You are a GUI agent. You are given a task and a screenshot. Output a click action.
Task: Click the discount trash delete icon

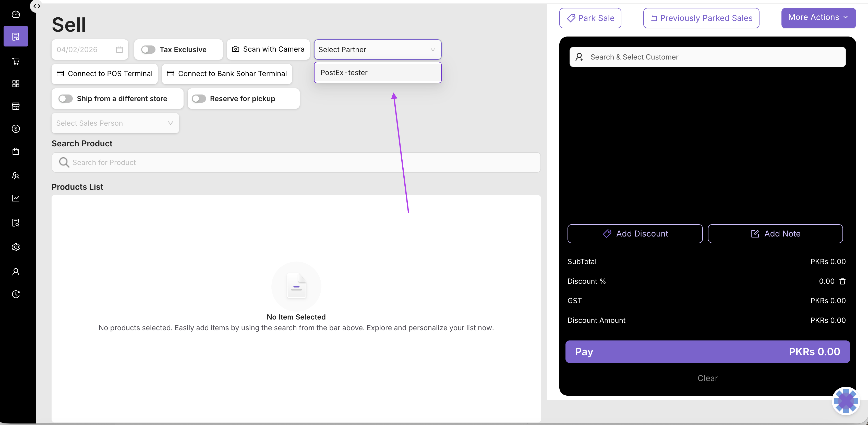pyautogui.click(x=842, y=281)
